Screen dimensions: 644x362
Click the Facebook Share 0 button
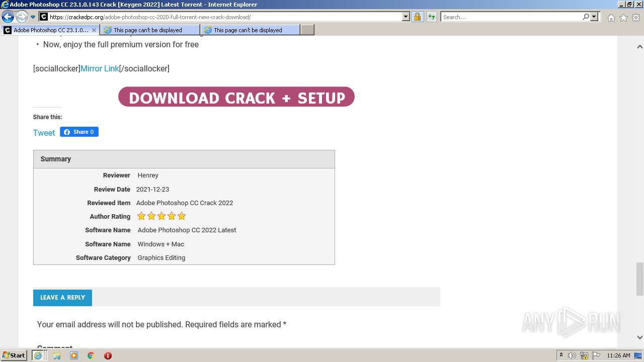pyautogui.click(x=79, y=132)
